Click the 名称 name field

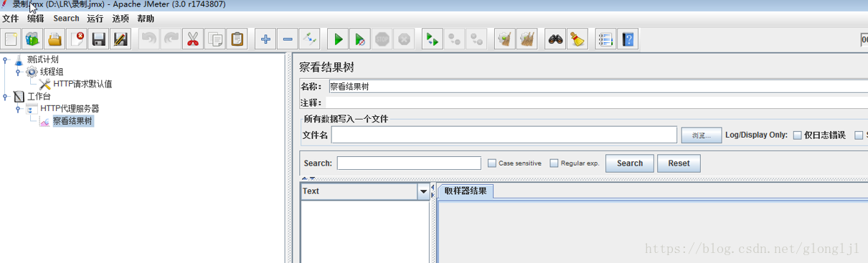[598, 86]
